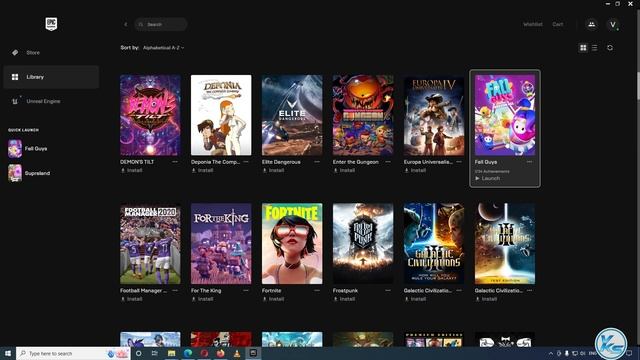Open more options for Frostpunk
The height and width of the screenshot is (360, 640).
388,291
